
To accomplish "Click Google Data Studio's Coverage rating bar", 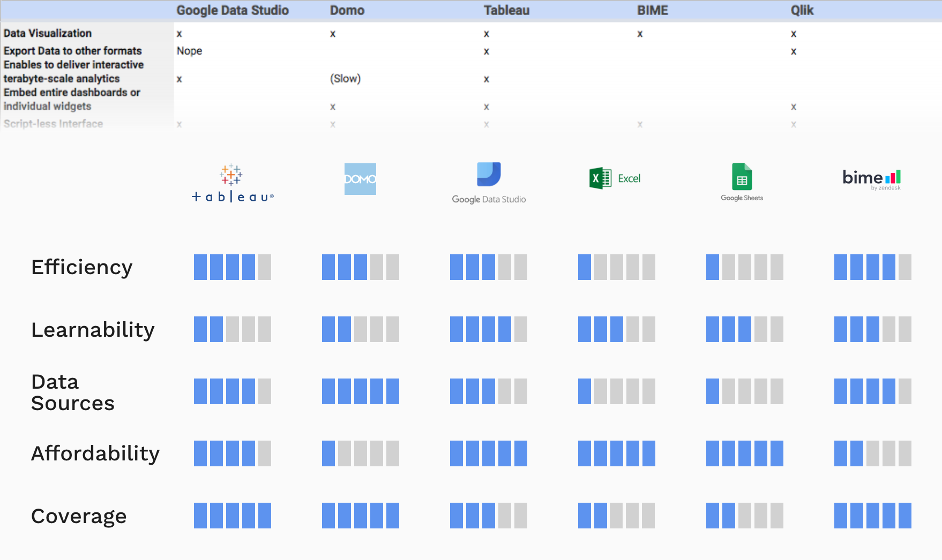I will point(489,516).
